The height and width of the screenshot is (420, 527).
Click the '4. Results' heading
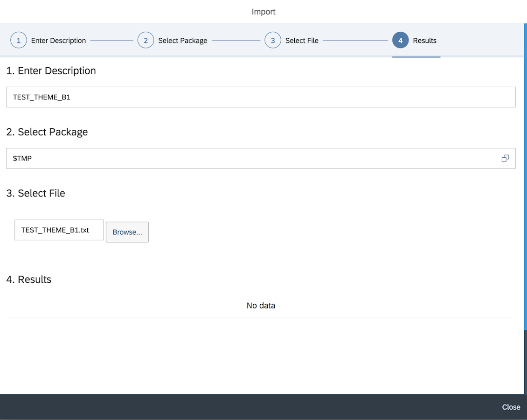pos(29,280)
